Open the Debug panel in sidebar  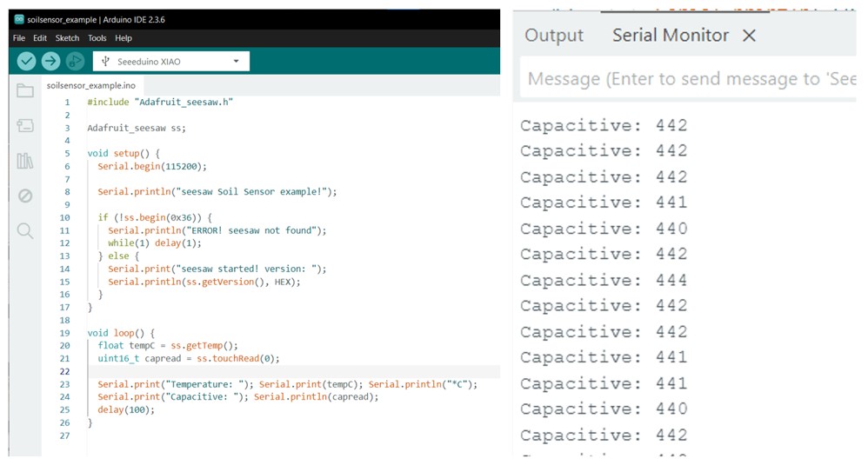(x=25, y=196)
